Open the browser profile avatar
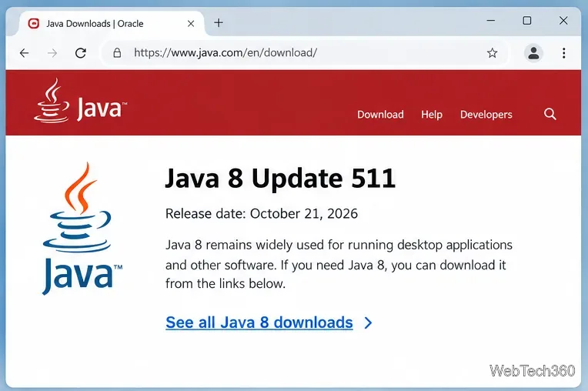Image resolution: width=588 pixels, height=391 pixels. click(533, 53)
